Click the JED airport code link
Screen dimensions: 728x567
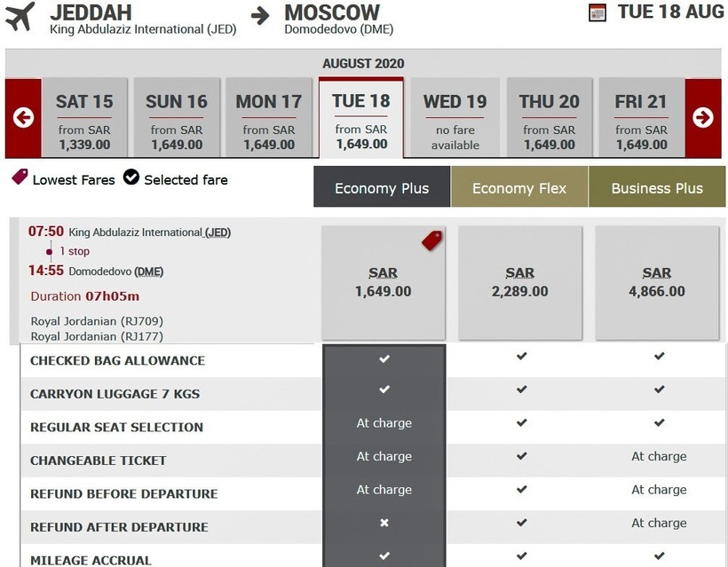point(218,232)
